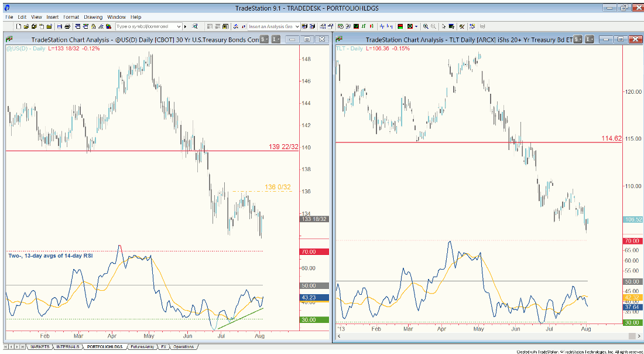This screenshot has height=354, width=644.
Task: Click the Zoom Out magnifier icon
Action: coord(433,26)
